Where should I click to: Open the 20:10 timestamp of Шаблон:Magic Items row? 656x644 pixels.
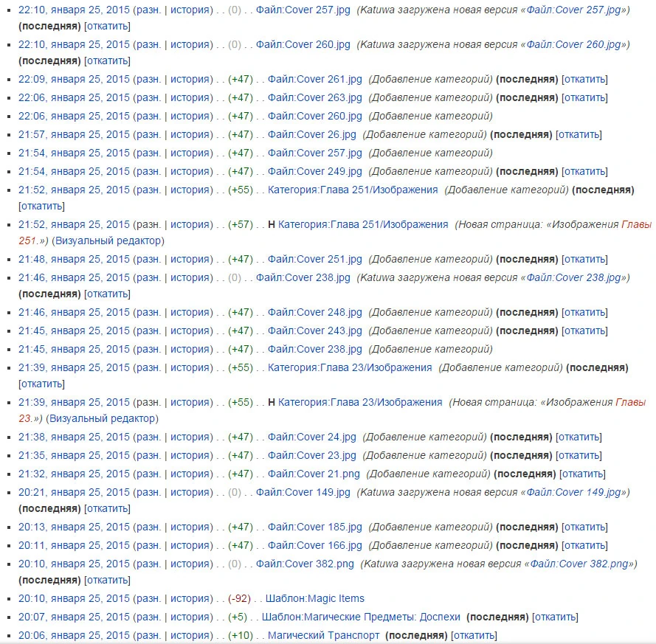(74, 598)
